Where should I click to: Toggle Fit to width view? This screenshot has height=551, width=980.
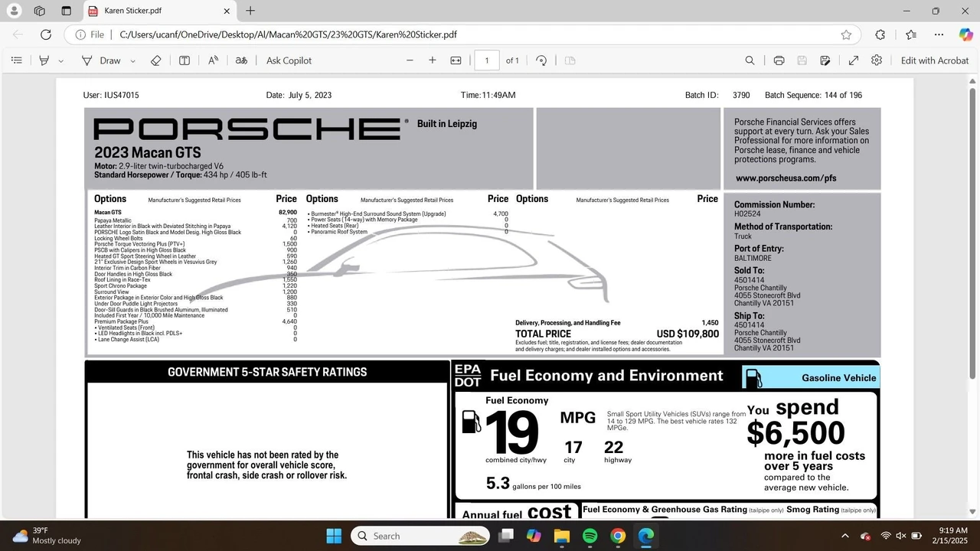tap(456, 60)
